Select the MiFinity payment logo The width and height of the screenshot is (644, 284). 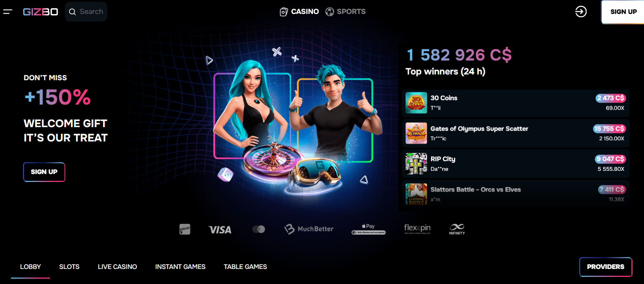click(457, 229)
